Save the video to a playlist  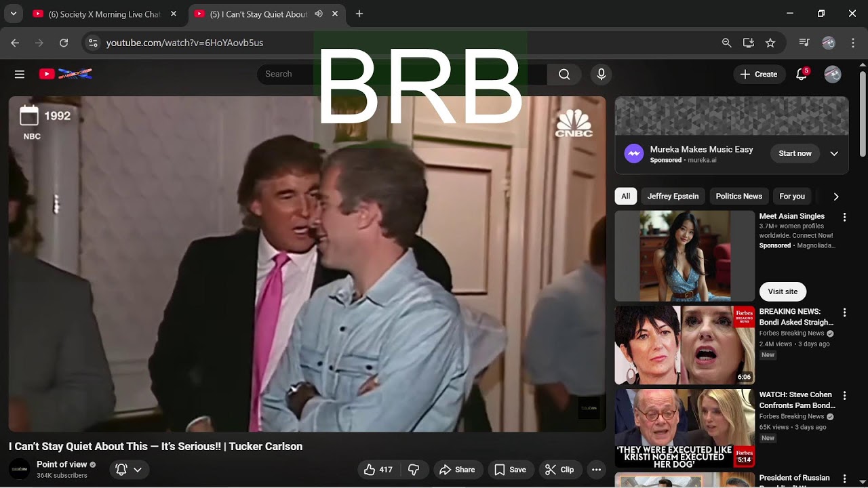click(510, 470)
